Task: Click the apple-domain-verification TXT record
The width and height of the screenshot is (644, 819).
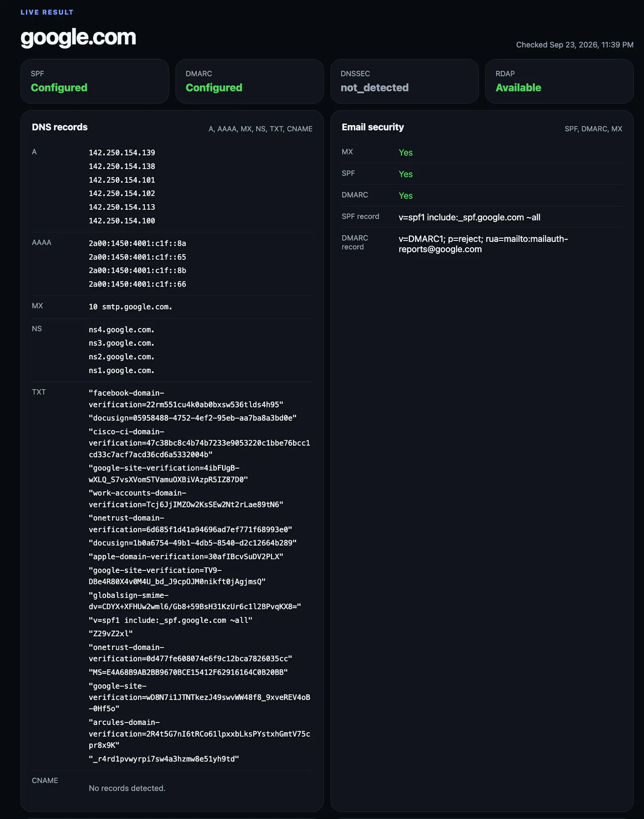Action: 186,556
